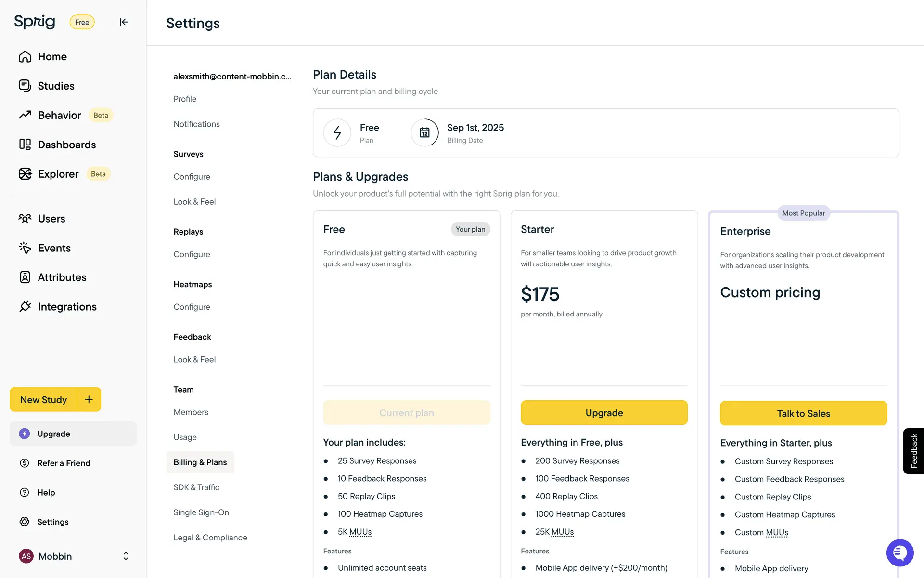
Task: Go to Studies via its icon
Action: 25,86
